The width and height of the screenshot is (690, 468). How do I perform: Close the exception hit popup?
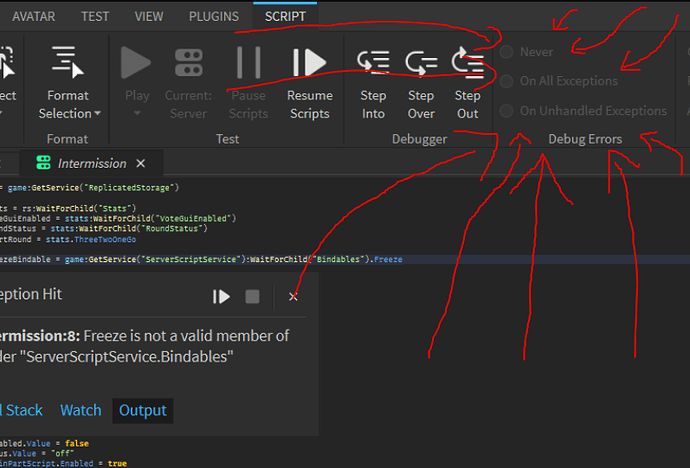point(293,296)
